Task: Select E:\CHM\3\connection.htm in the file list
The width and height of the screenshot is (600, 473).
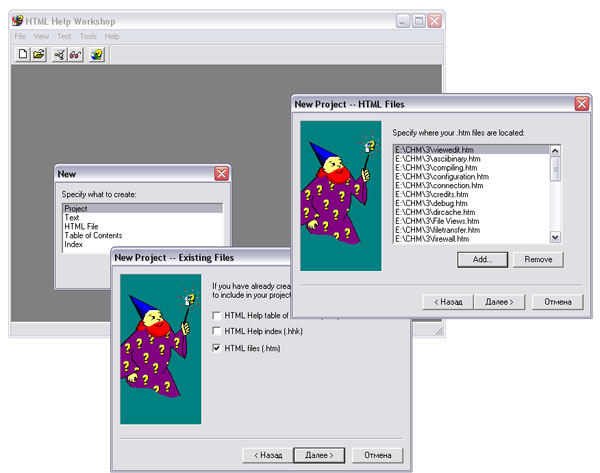Action: (472, 185)
